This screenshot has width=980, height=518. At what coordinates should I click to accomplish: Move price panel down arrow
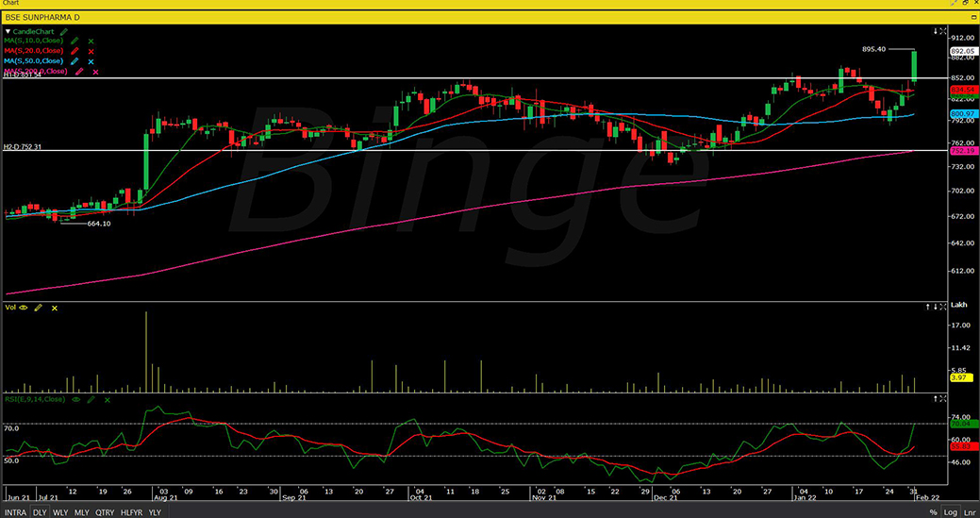[x=936, y=30]
